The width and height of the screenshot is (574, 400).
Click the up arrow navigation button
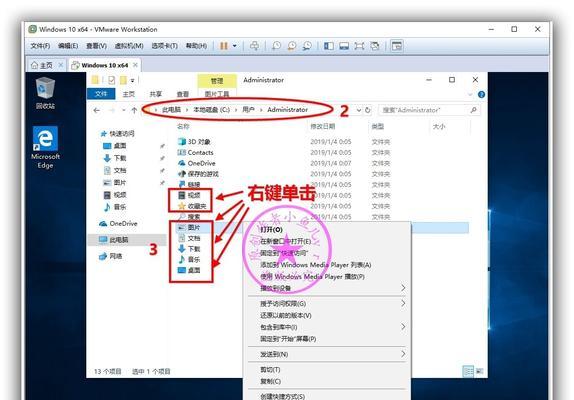tap(134, 110)
